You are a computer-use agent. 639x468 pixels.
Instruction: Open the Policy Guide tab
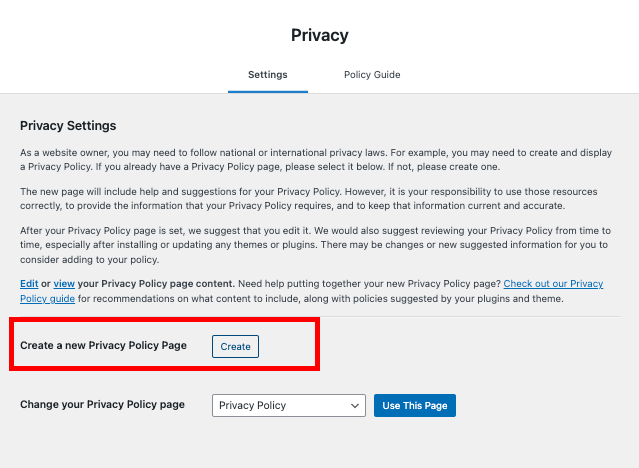coord(372,75)
